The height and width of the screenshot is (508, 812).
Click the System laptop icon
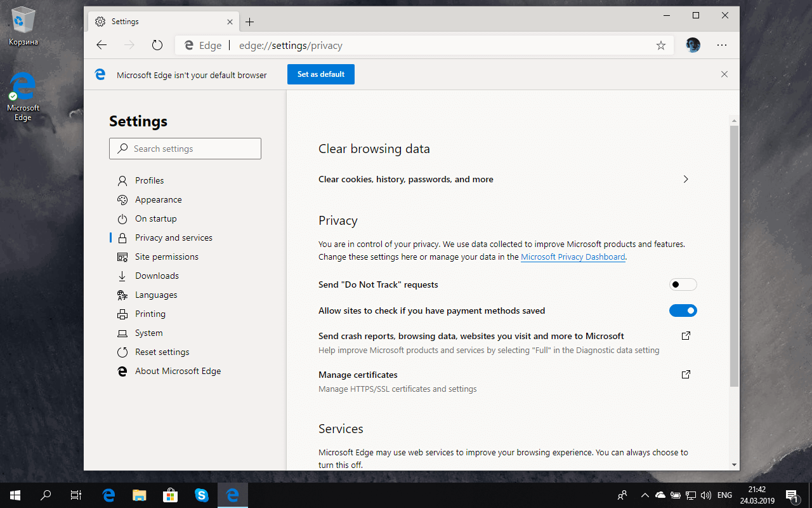click(x=122, y=333)
